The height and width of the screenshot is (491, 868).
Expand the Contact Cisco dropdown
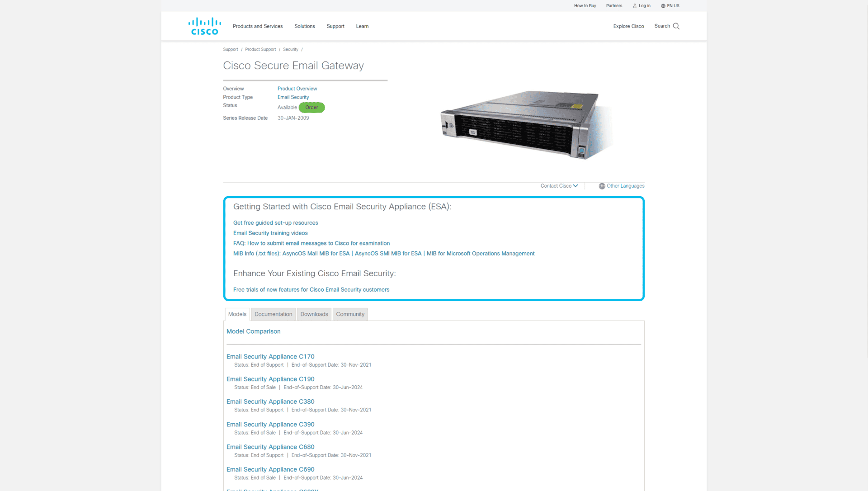559,186
